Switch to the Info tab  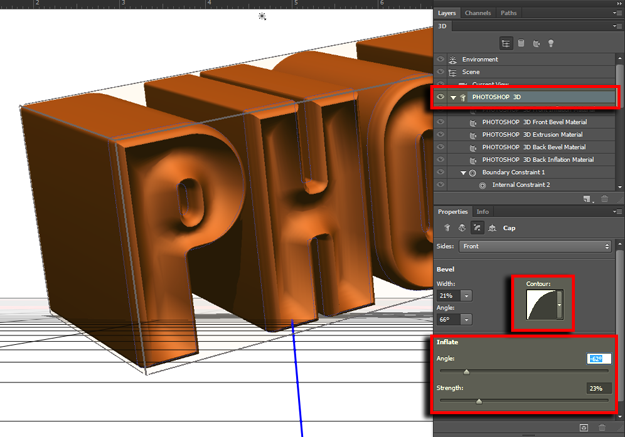482,212
